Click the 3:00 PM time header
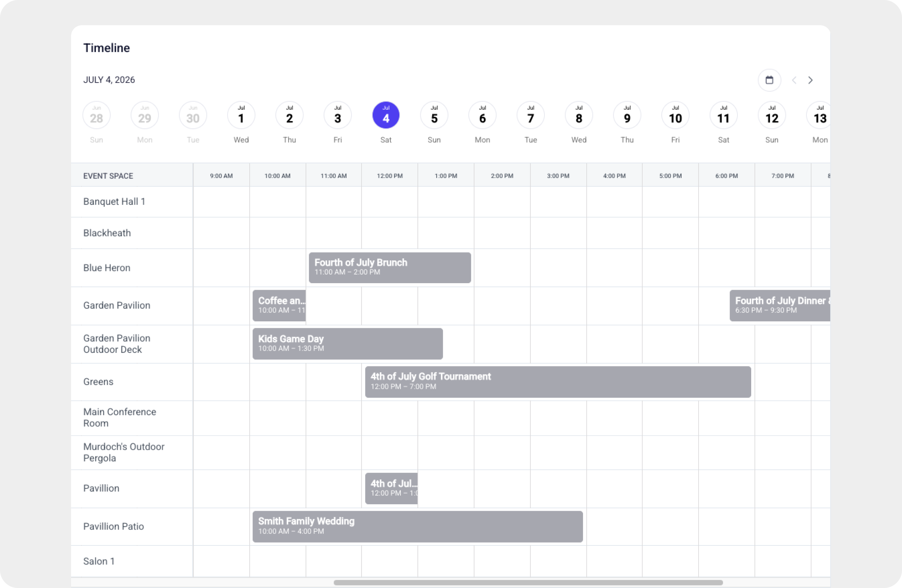This screenshot has height=588, width=902. (558, 176)
